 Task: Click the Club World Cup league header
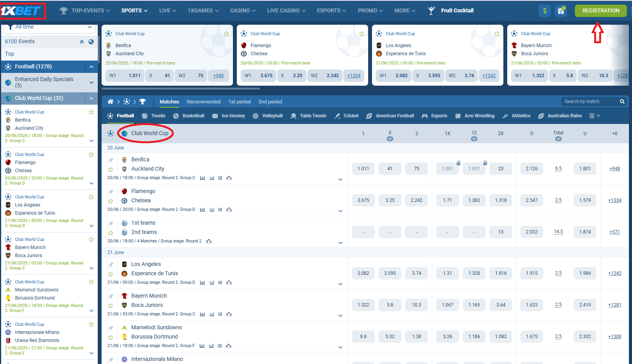coord(150,133)
